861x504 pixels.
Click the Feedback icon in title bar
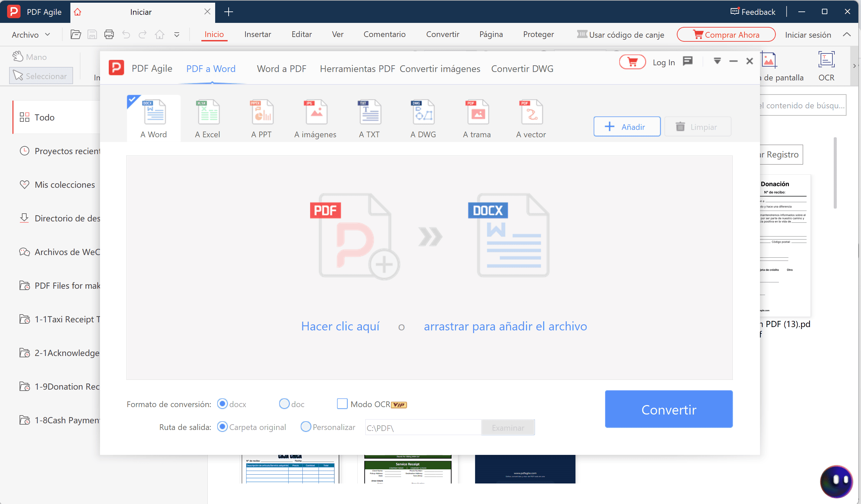[735, 12]
